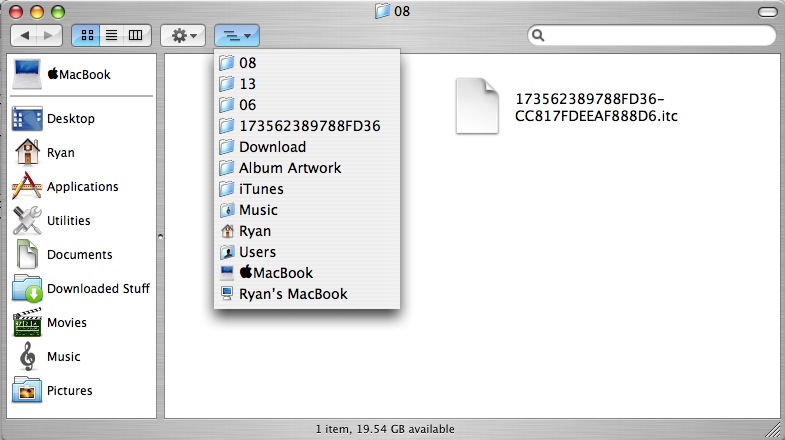Click the toolbar hide pill button
785x440 pixels.
pos(767,12)
